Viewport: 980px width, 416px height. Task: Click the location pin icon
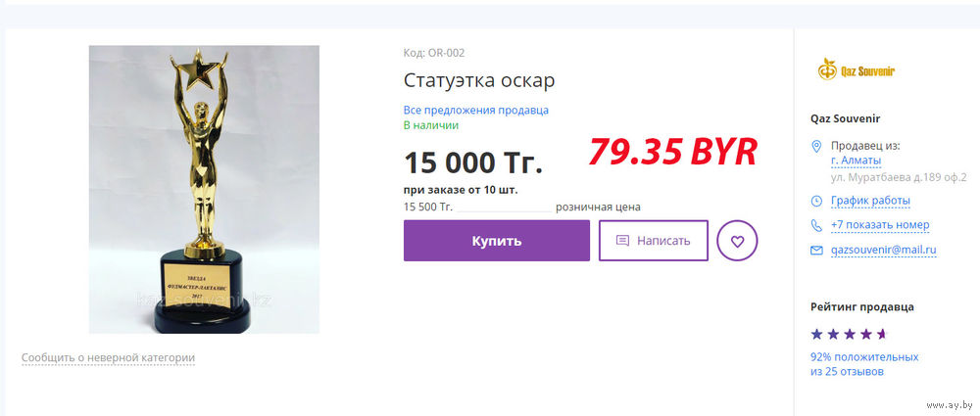815,146
